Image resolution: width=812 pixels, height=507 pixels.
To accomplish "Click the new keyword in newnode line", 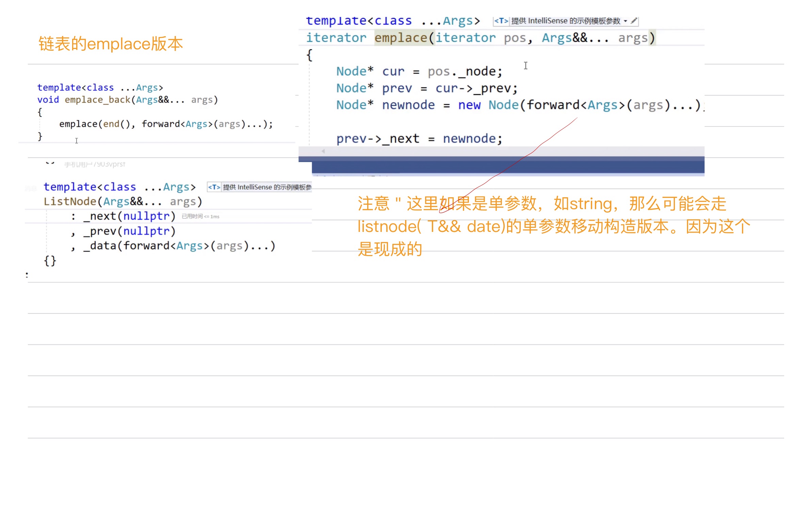I will pyautogui.click(x=469, y=105).
